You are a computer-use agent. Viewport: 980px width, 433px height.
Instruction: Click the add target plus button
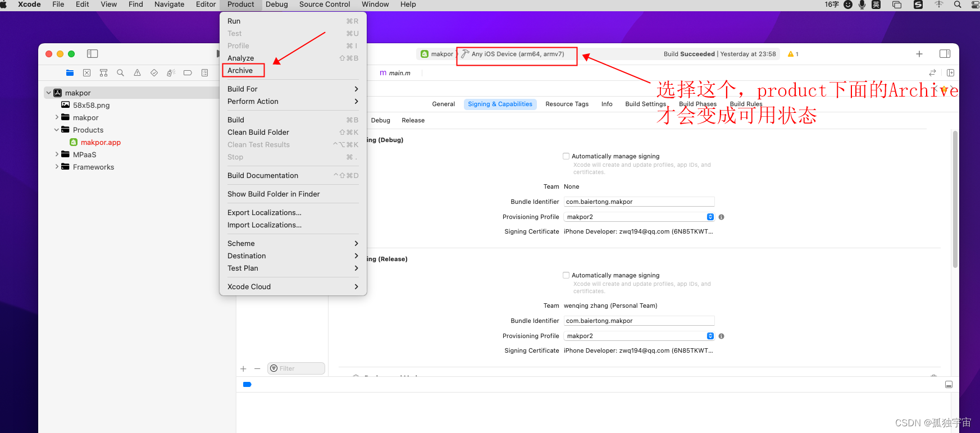243,369
